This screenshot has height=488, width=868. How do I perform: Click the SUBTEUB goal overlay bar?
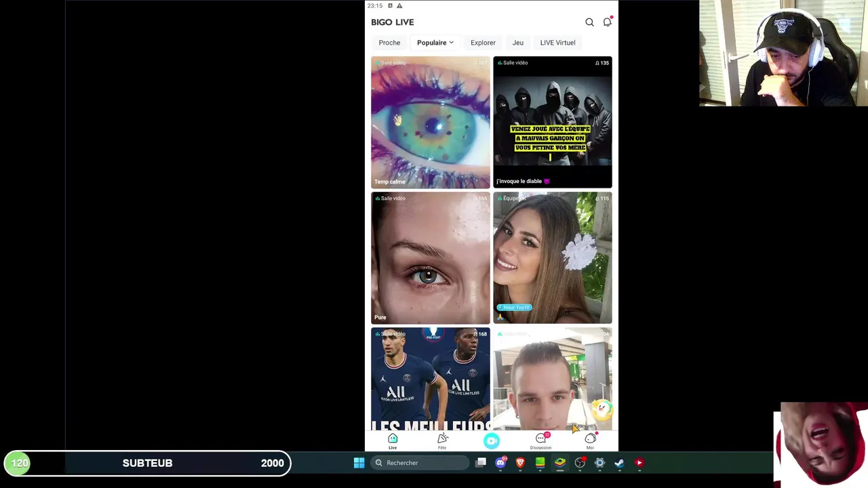point(147,463)
